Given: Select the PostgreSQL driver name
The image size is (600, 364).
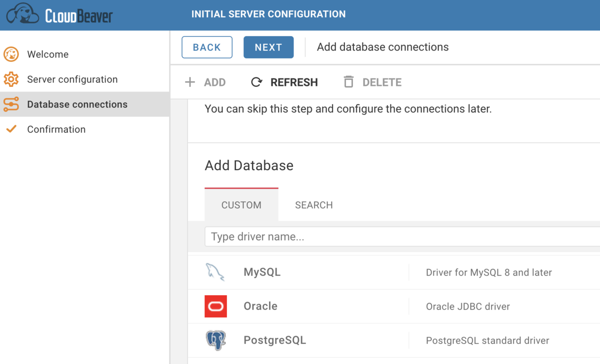Looking at the screenshot, I should (274, 341).
